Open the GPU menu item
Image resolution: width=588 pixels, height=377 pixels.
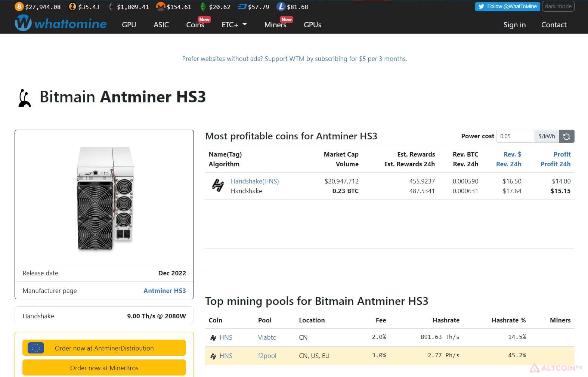click(129, 25)
